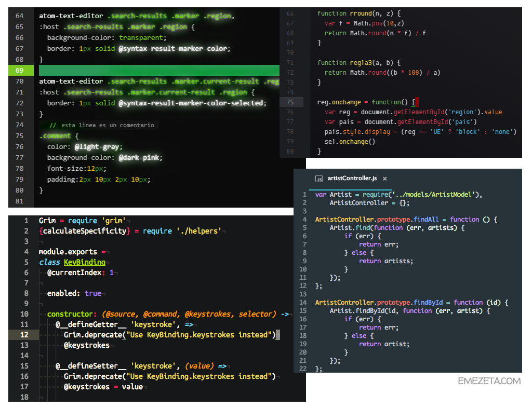
Task: Click 'return Math.round(n * f) / f' line
Action: point(375,33)
